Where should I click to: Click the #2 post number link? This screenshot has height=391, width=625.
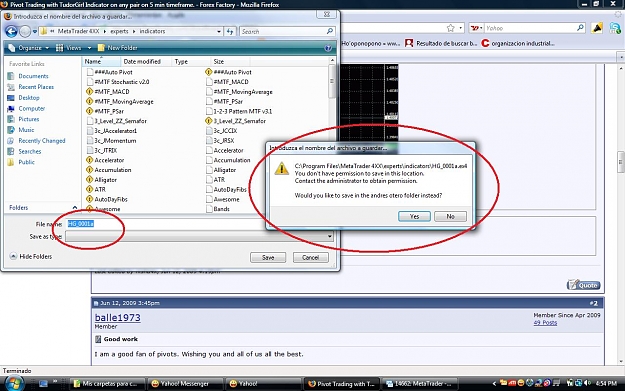(594, 303)
